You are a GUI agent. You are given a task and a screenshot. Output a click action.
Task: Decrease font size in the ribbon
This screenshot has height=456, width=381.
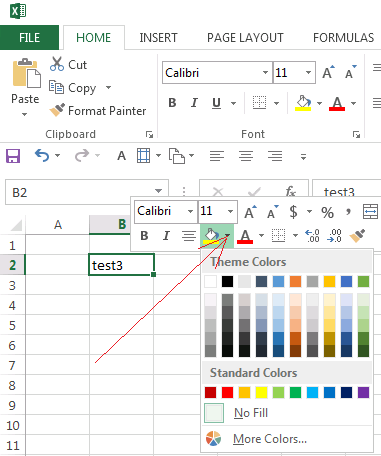351,72
